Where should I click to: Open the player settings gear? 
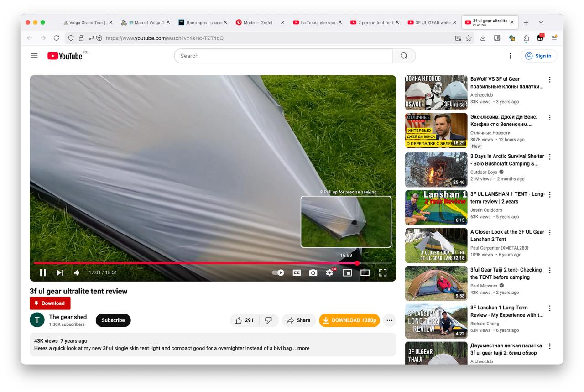tap(329, 272)
